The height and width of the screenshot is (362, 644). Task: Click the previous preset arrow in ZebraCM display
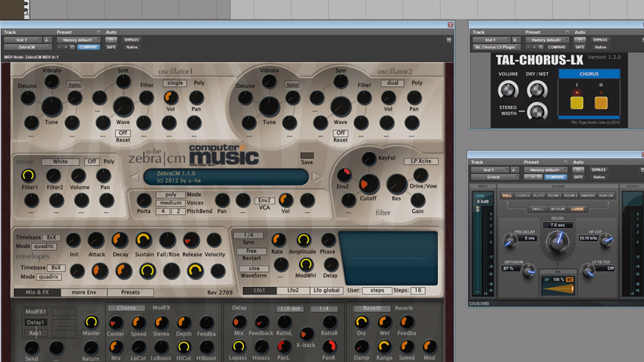(135, 177)
